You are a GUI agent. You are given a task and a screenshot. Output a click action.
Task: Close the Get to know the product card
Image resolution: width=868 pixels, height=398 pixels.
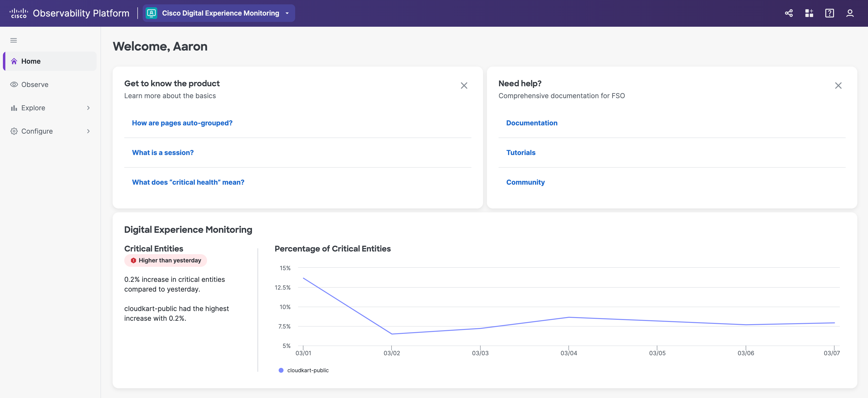coord(464,86)
